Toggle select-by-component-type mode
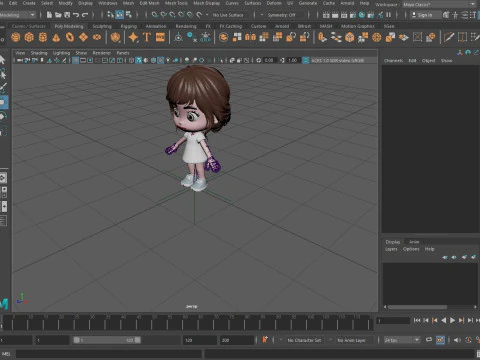Viewport: 480px width, 360px height. pyautogui.click(x=129, y=15)
